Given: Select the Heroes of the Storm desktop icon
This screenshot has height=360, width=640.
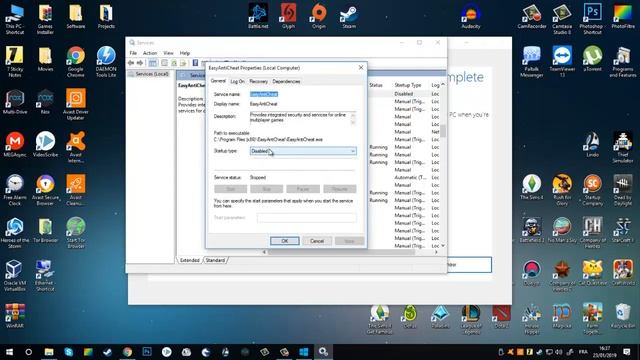Looking at the screenshot, I should tap(15, 233).
